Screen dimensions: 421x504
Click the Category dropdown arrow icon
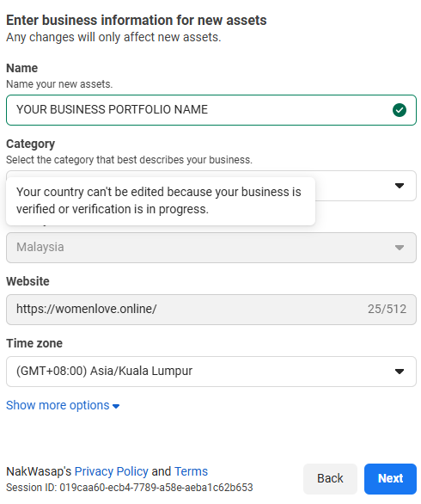(x=400, y=186)
